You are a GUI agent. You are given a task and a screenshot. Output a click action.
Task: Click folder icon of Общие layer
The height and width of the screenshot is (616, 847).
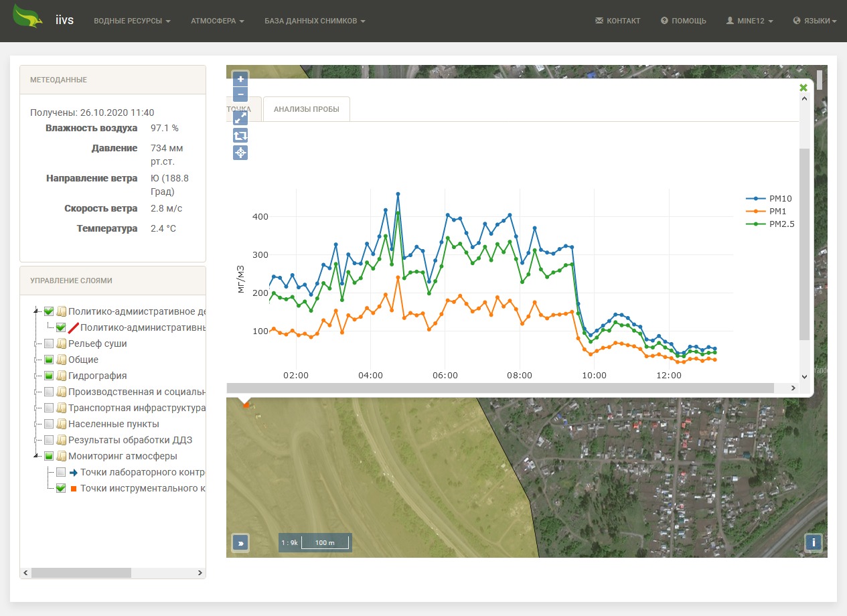pos(62,360)
